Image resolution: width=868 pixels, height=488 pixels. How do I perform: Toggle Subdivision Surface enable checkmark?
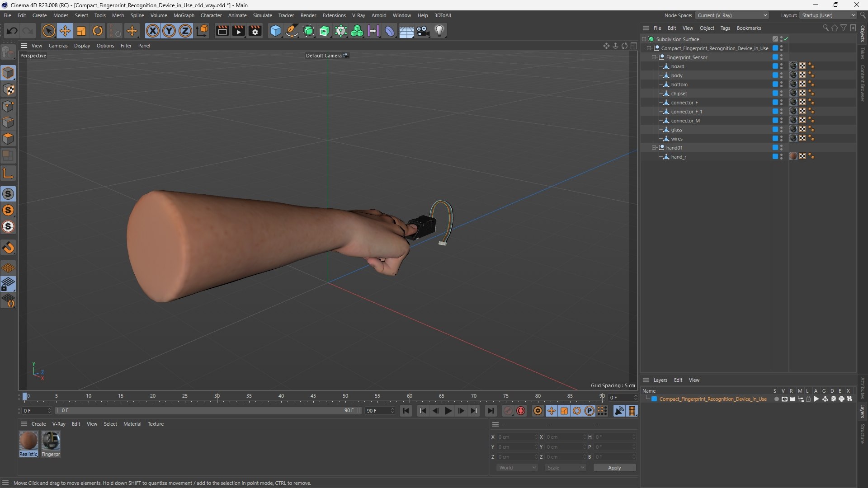tap(786, 39)
